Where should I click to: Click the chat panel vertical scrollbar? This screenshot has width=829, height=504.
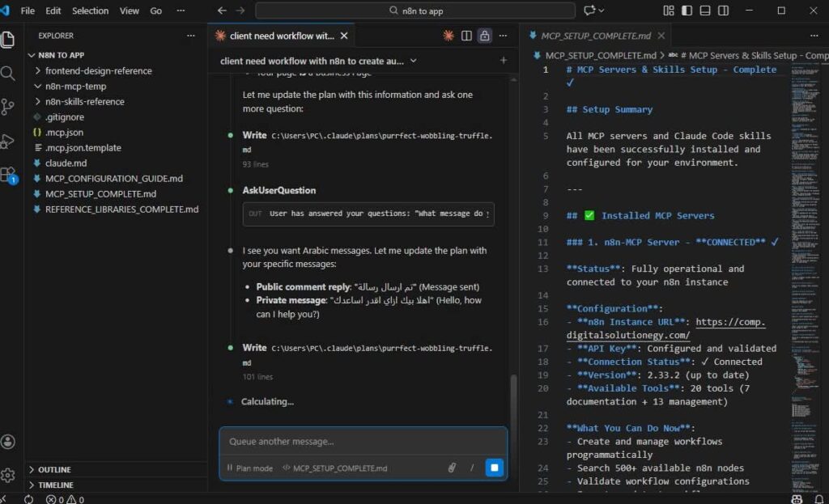pyautogui.click(x=512, y=396)
